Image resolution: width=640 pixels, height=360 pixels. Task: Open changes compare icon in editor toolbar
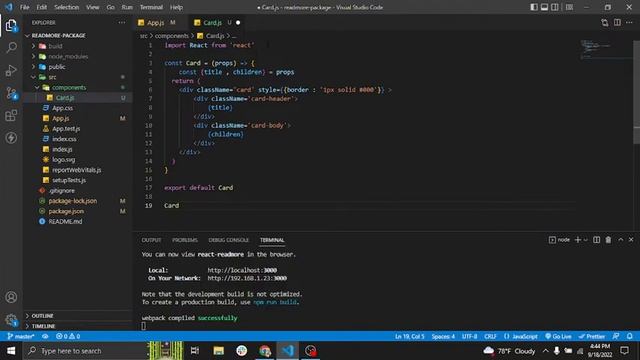604,22
